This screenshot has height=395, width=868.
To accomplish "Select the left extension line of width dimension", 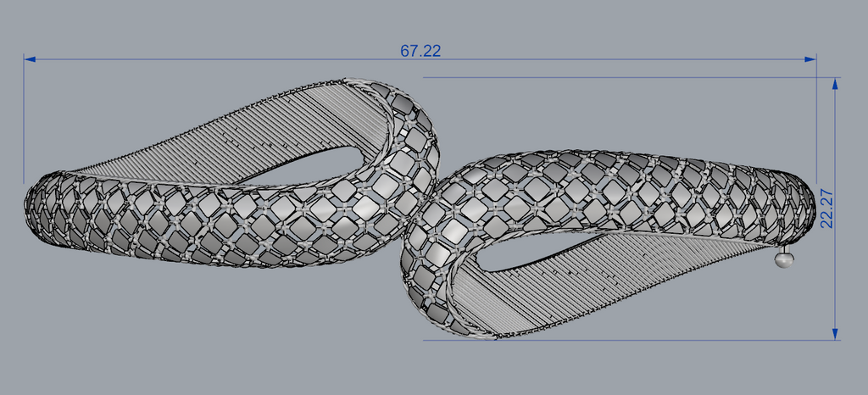I will [24, 119].
